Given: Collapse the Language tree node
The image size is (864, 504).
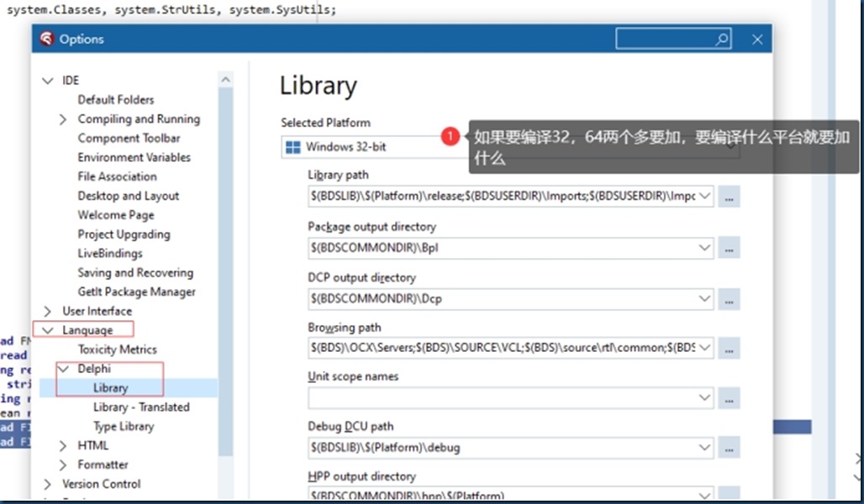Looking at the screenshot, I should tap(48, 330).
